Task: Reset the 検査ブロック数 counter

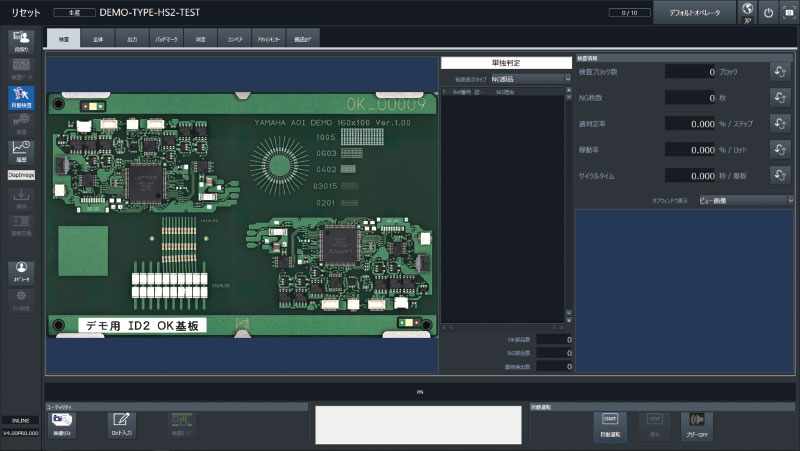Action: point(781,71)
